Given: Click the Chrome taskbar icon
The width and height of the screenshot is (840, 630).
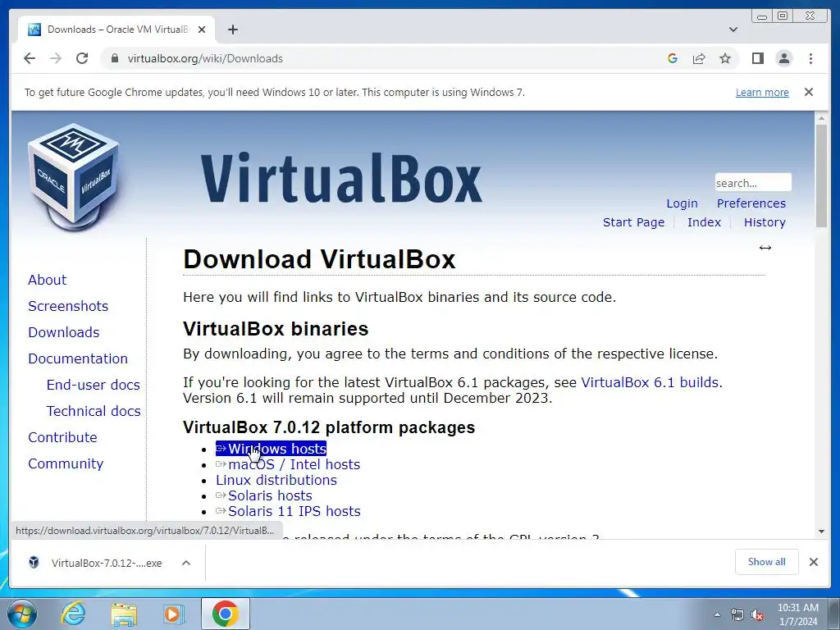Looking at the screenshot, I should point(225,614).
